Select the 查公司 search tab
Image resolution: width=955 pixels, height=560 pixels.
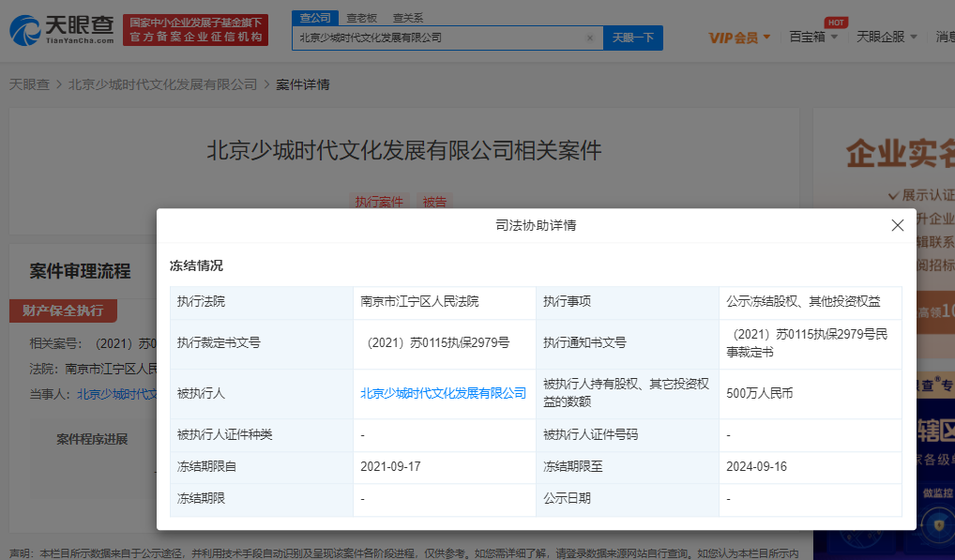(315, 18)
